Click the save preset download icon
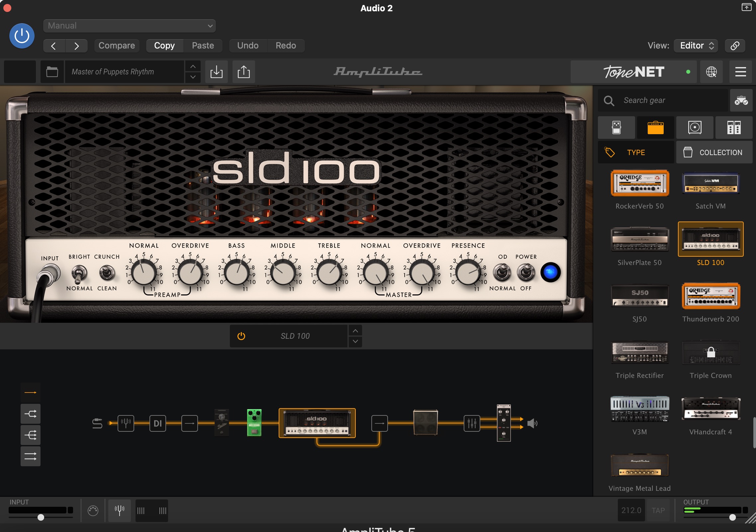 tap(217, 72)
